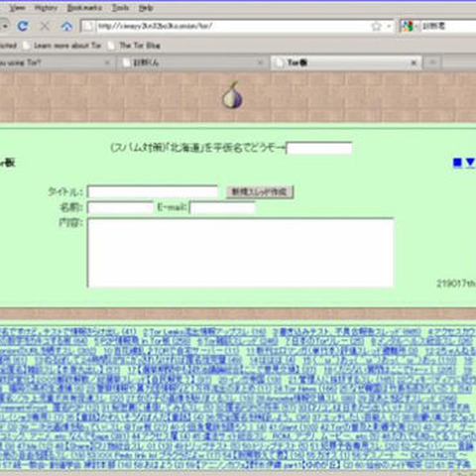Viewport: 476px width, 476px height.
Task: Click the page icon in the address bar
Action: [88, 26]
